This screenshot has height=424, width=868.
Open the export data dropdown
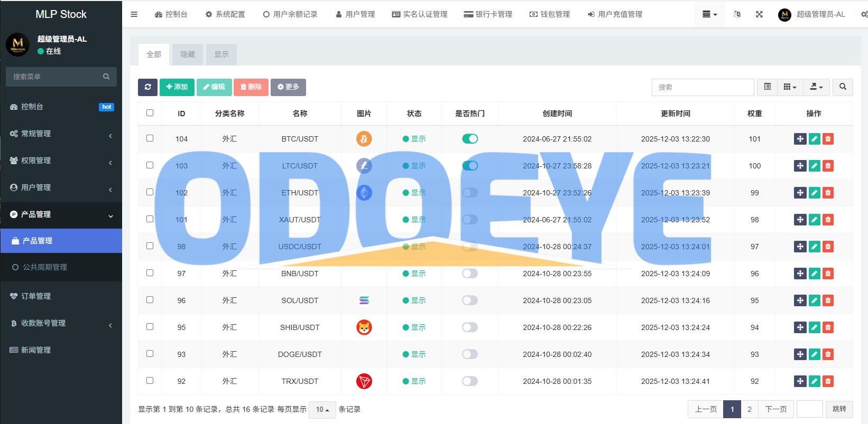pos(816,87)
